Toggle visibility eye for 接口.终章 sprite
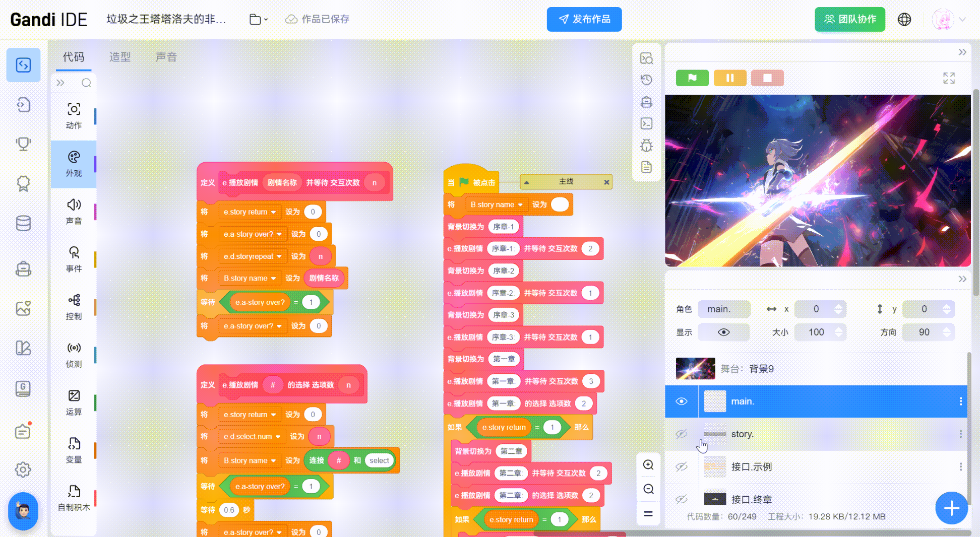Image resolution: width=980 pixels, height=537 pixels. coord(682,499)
